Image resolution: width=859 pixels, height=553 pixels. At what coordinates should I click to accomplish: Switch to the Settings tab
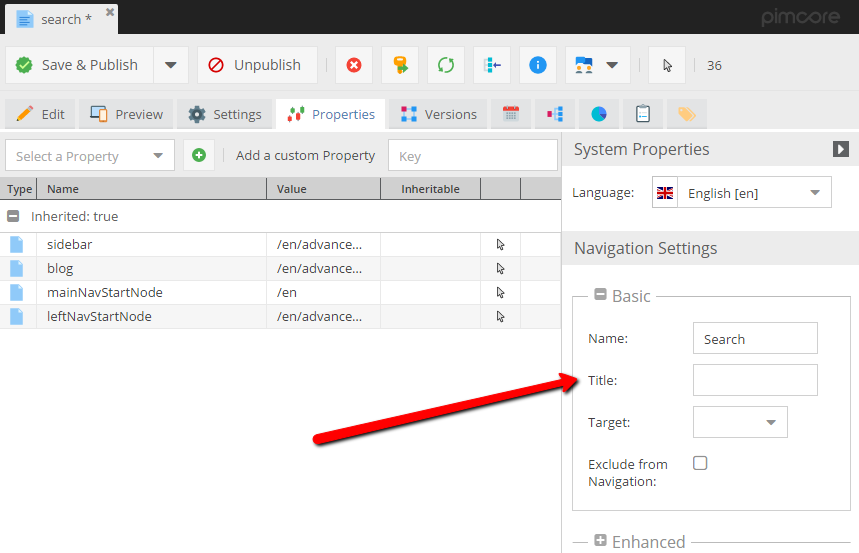(x=225, y=114)
